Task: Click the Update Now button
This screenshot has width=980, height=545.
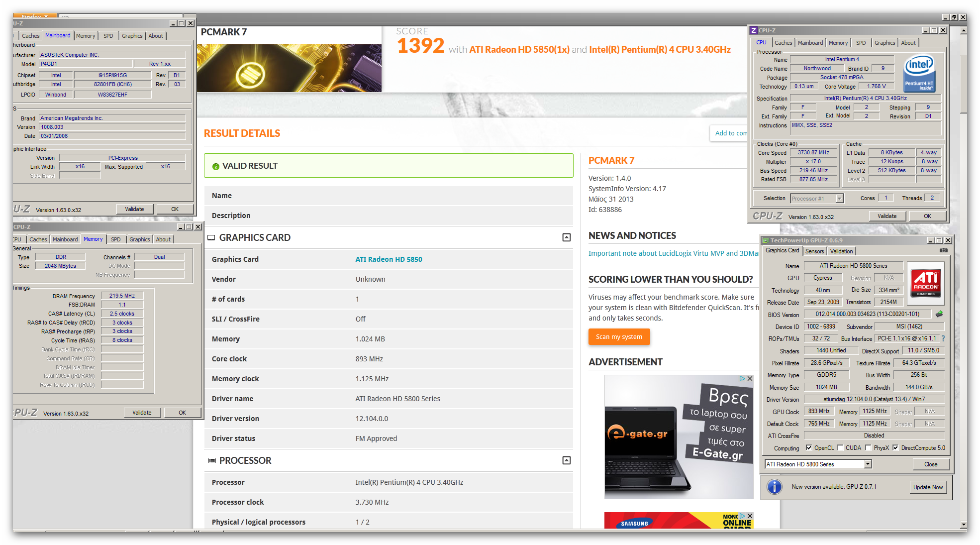Action: click(x=928, y=487)
